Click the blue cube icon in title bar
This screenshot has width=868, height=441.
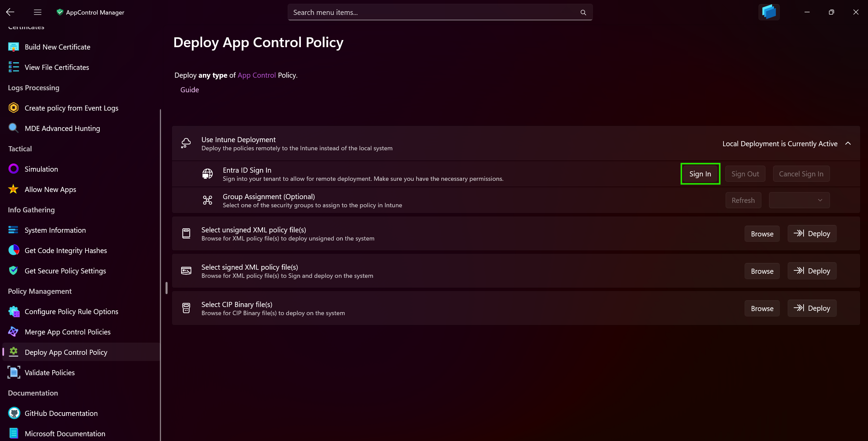coord(769,12)
